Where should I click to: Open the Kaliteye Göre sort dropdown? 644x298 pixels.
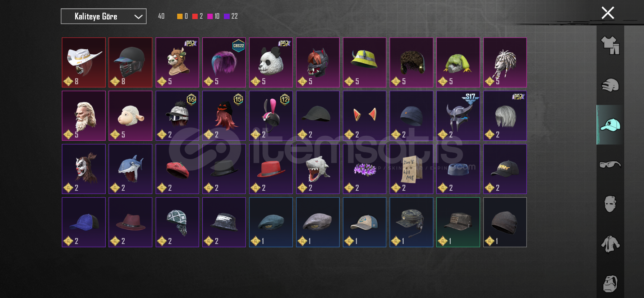(x=103, y=16)
